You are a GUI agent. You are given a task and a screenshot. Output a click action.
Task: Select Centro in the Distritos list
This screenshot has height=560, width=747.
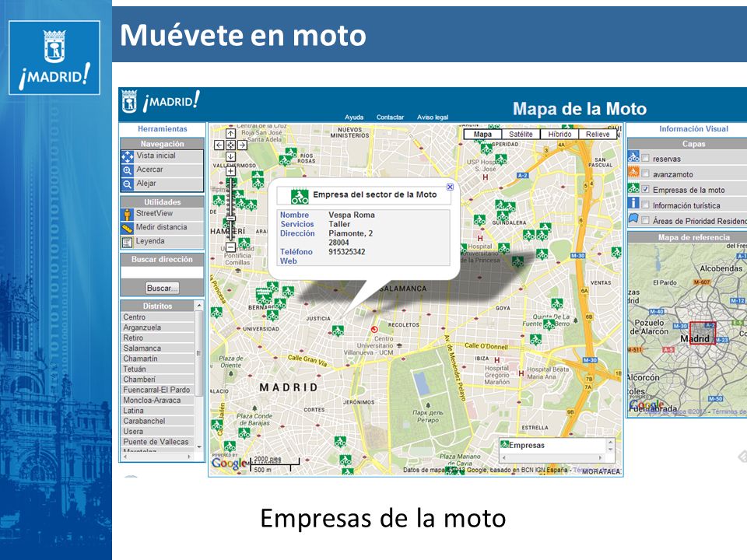(x=158, y=317)
